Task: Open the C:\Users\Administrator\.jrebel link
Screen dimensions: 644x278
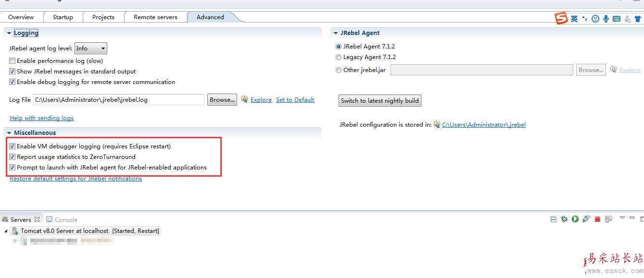Action: (484, 125)
